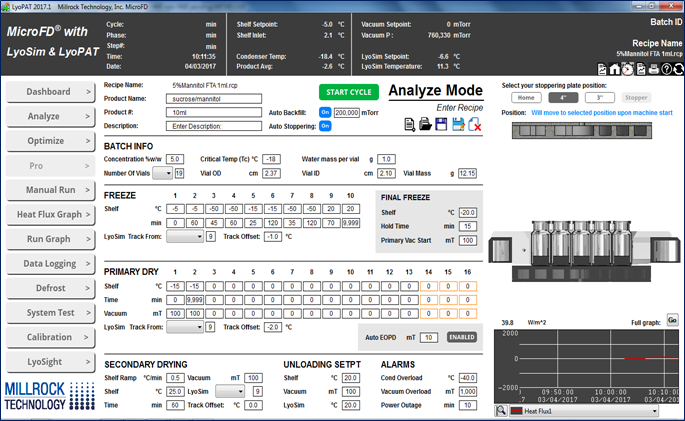
Task: Click the Home icon in header toolbar
Action: (615, 69)
